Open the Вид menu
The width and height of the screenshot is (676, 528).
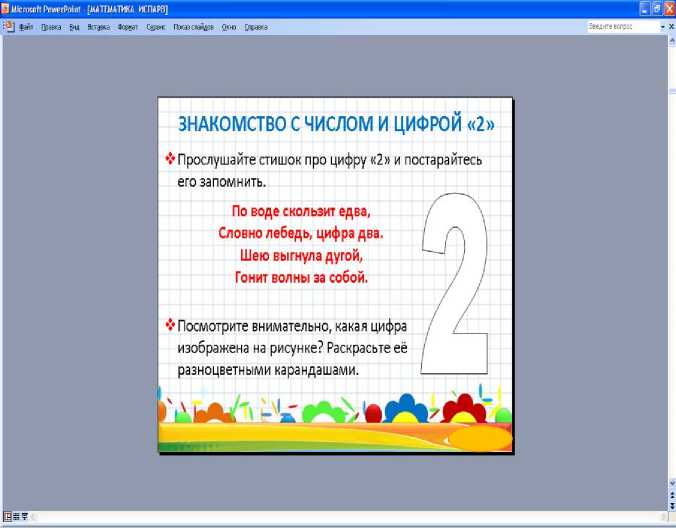point(75,28)
